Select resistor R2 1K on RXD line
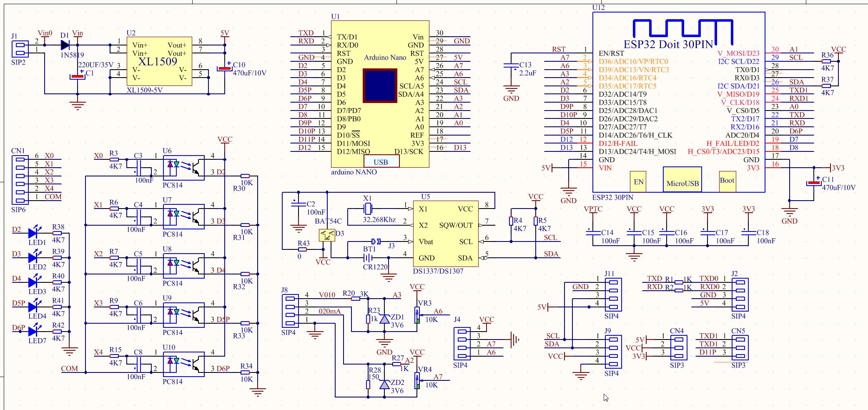Image resolution: width=868 pixels, height=410 pixels. pos(679,290)
